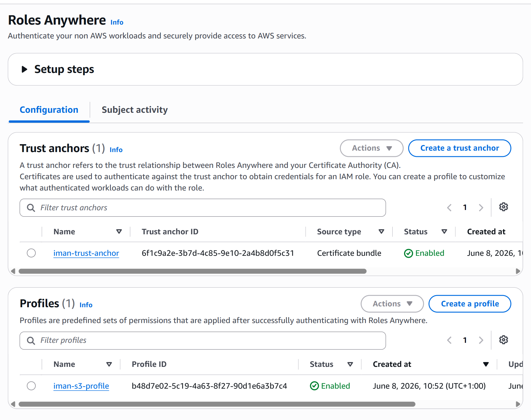Image resolution: width=531 pixels, height=420 pixels.
Task: Open Trust anchors Info link
Action: coord(116,150)
